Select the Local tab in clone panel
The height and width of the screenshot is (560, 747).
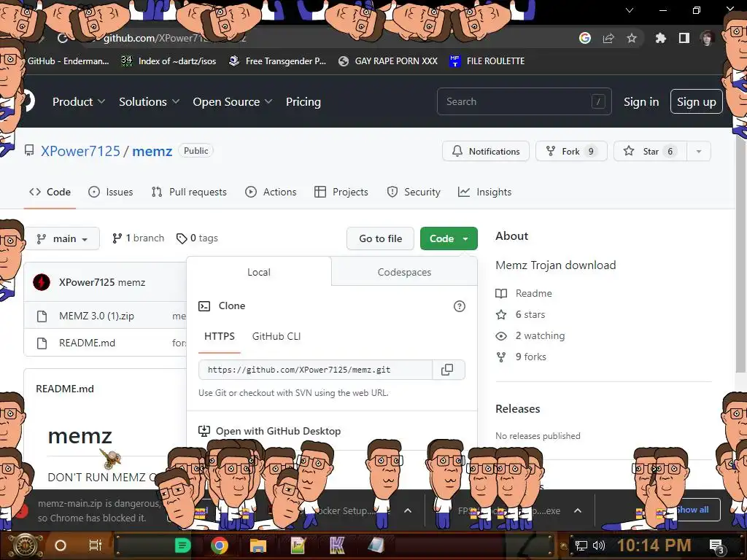click(259, 272)
